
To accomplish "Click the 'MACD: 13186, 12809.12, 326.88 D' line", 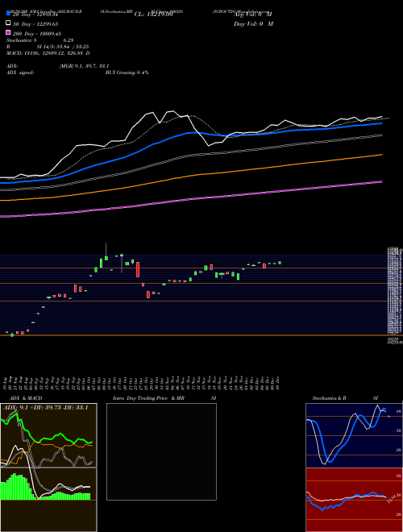I will pos(48,53).
